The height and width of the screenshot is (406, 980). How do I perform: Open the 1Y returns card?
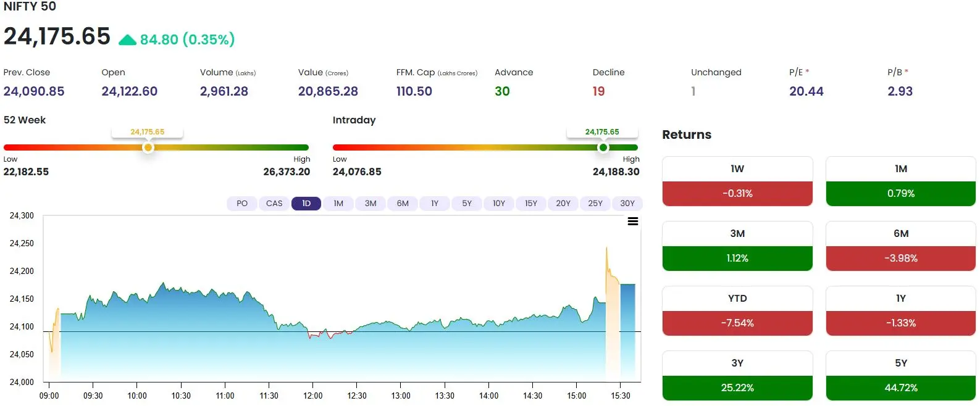click(901, 311)
